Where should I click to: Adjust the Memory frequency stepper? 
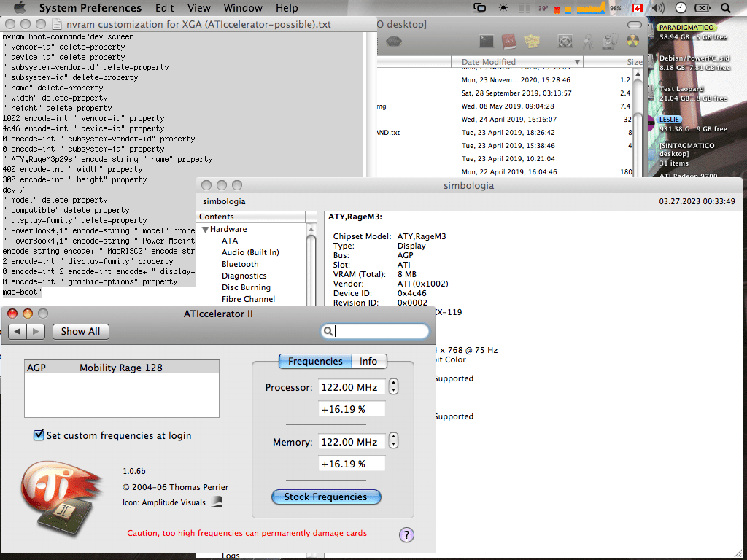(x=393, y=441)
